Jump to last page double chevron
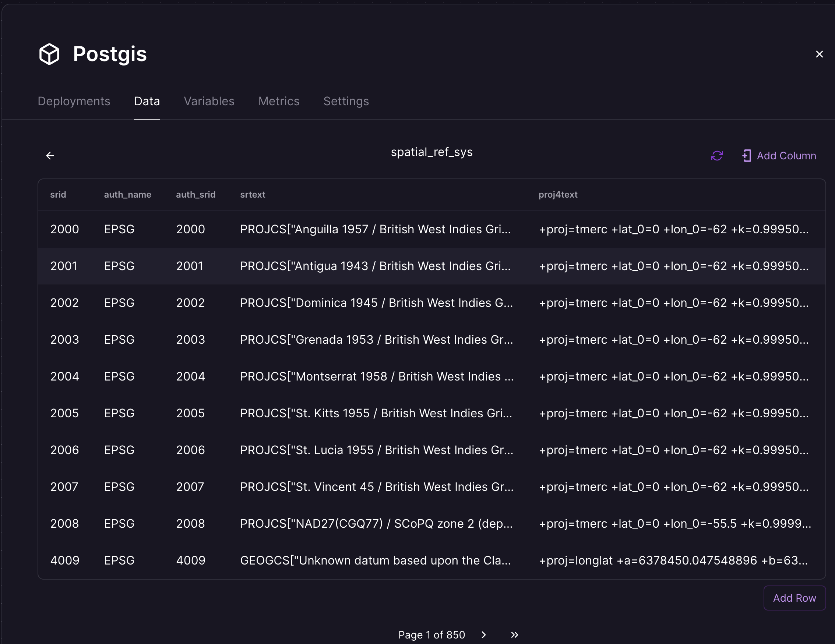The image size is (835, 644). [x=515, y=635]
